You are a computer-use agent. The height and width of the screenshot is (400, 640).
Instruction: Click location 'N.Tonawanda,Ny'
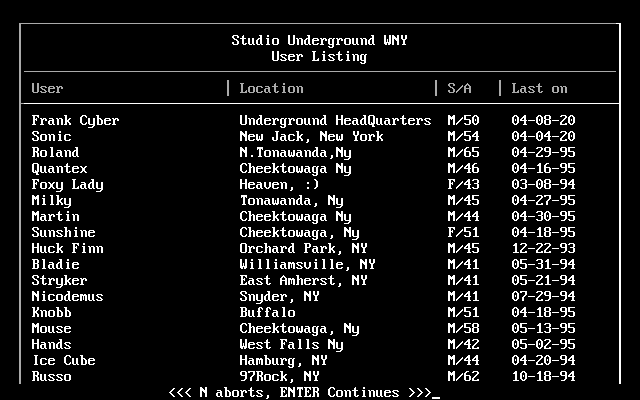point(296,152)
